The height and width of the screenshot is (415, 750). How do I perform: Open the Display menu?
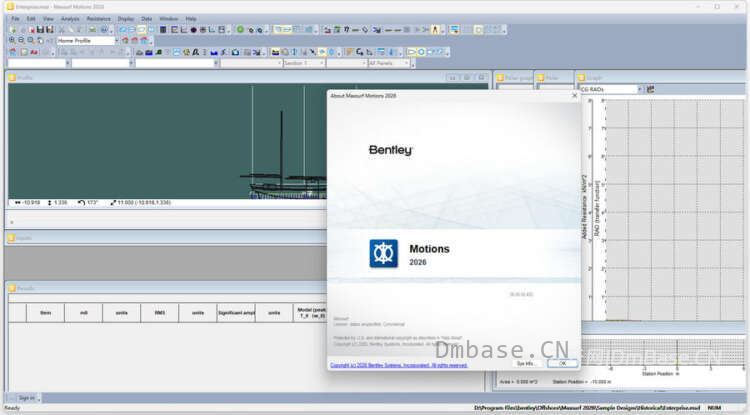point(126,19)
